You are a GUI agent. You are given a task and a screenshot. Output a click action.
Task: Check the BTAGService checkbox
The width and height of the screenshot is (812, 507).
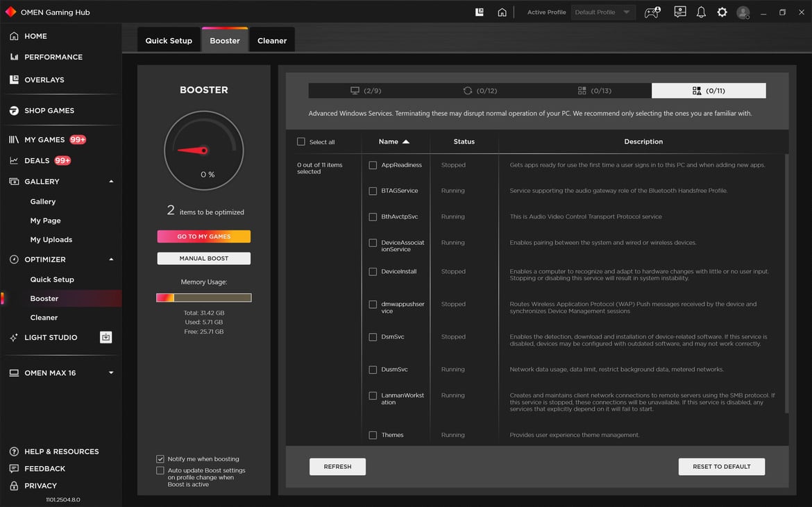click(373, 191)
